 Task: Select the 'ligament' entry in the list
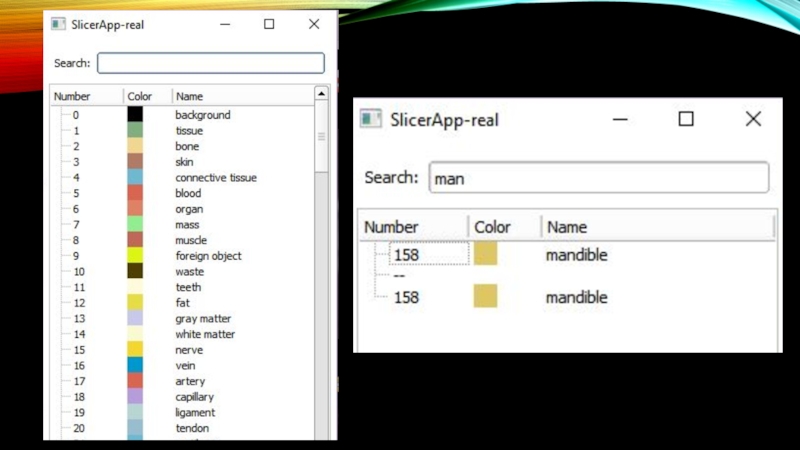195,413
